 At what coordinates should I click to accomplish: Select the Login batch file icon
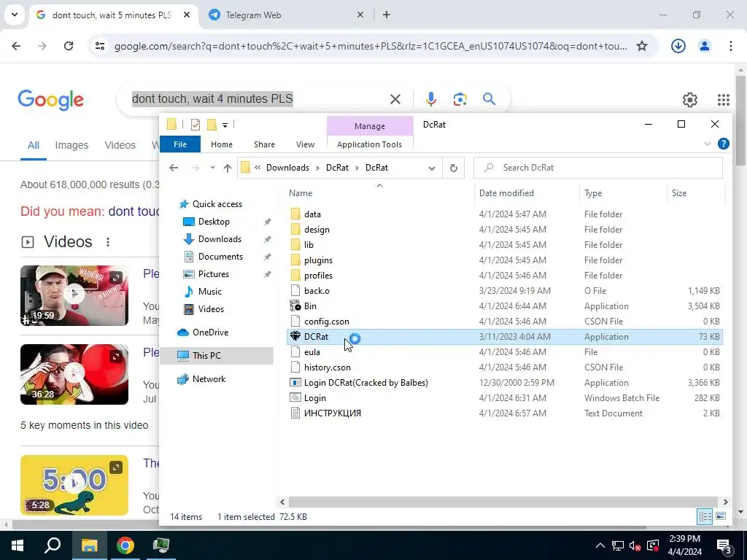pos(295,397)
